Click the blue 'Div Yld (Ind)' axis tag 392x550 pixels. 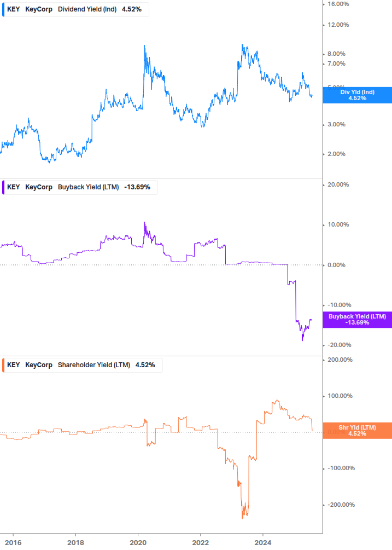tap(358, 95)
